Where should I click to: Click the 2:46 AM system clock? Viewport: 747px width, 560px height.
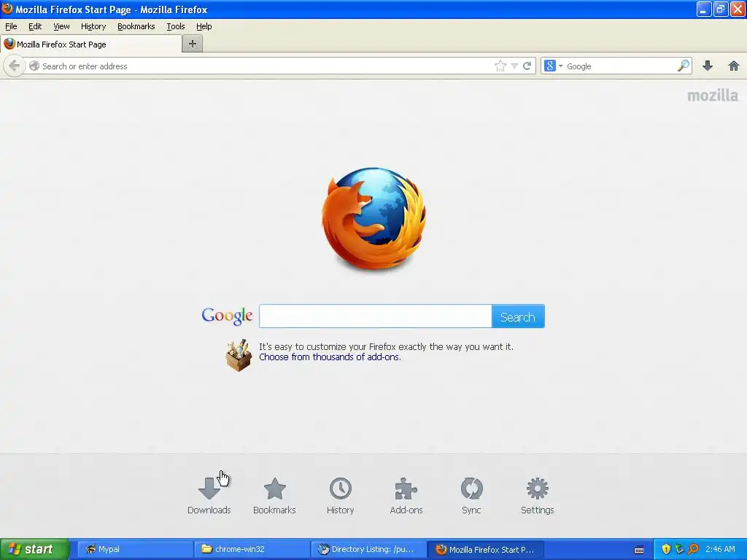tap(720, 549)
